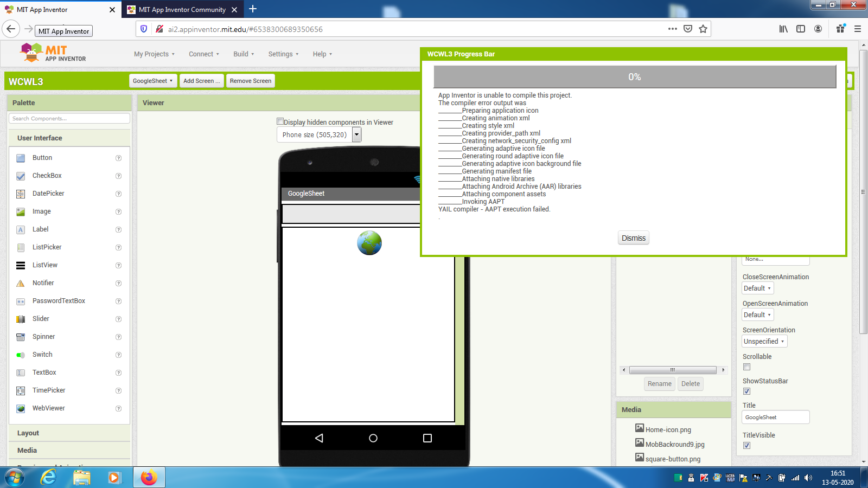This screenshot has height=488, width=868.
Task: Click the Search Components input field
Action: 69,118
